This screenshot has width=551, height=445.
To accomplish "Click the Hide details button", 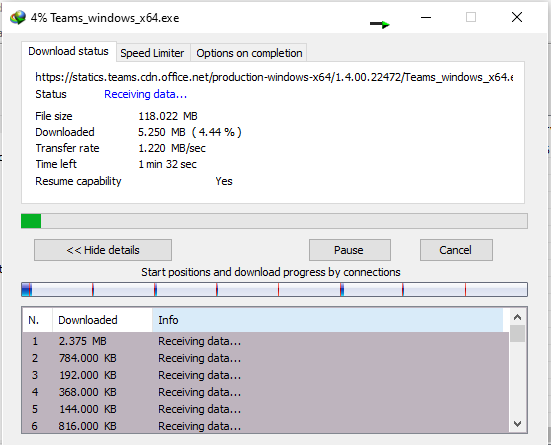I will (103, 250).
